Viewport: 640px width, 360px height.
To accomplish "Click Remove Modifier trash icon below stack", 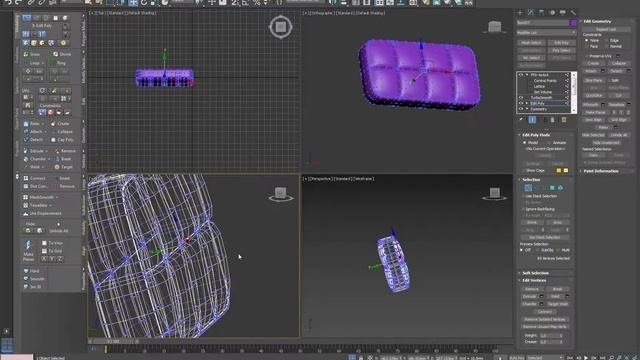I will click(x=553, y=120).
